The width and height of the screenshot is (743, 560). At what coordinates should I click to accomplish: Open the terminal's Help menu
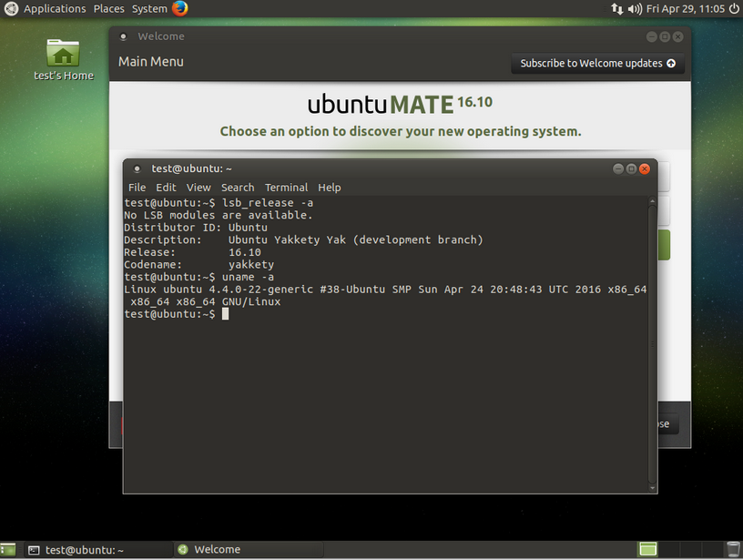click(x=330, y=188)
